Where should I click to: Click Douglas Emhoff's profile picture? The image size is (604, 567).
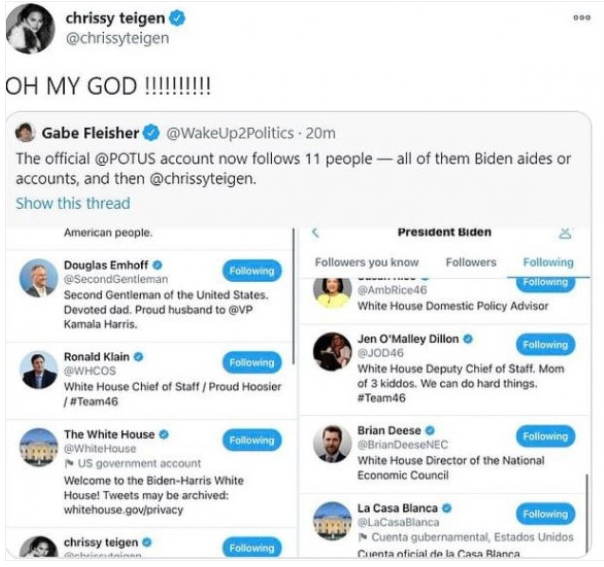tap(39, 279)
